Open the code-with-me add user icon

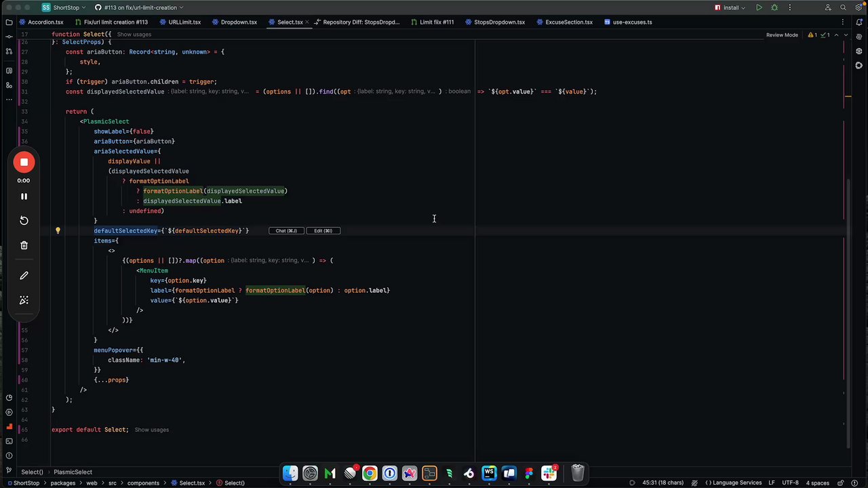pos(828,7)
